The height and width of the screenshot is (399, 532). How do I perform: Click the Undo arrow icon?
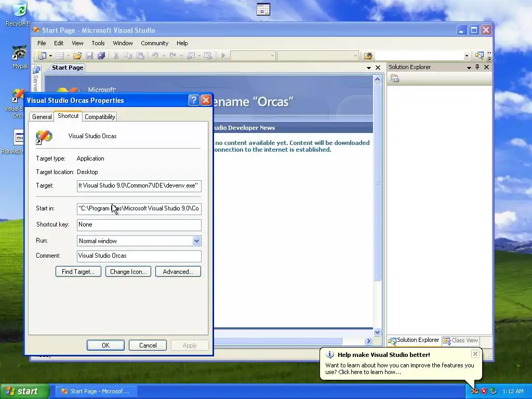click(155, 56)
